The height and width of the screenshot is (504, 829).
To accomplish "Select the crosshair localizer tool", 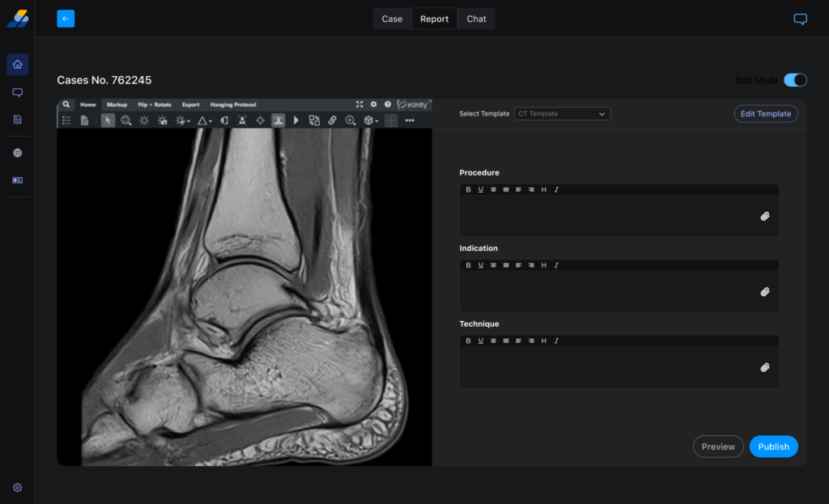I will point(260,121).
